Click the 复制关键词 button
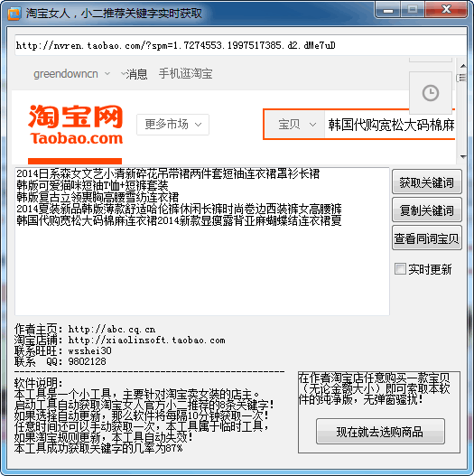 (x=427, y=210)
